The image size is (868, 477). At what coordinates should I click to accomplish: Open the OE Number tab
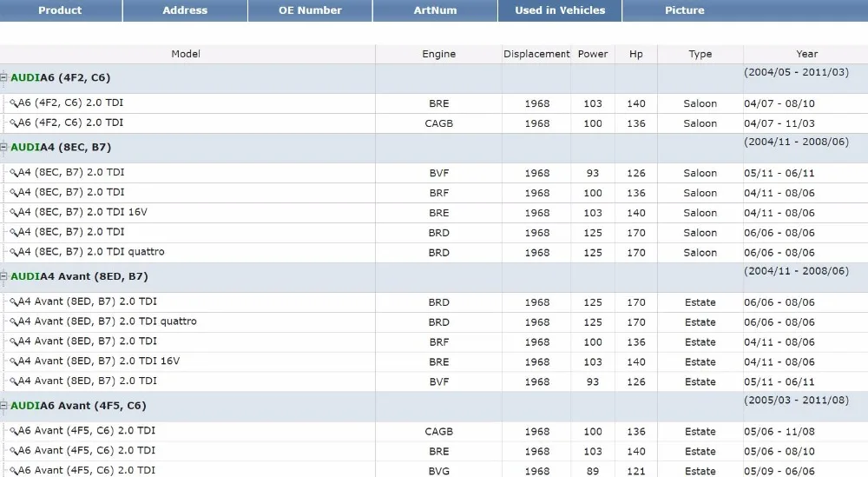pyautogui.click(x=310, y=10)
